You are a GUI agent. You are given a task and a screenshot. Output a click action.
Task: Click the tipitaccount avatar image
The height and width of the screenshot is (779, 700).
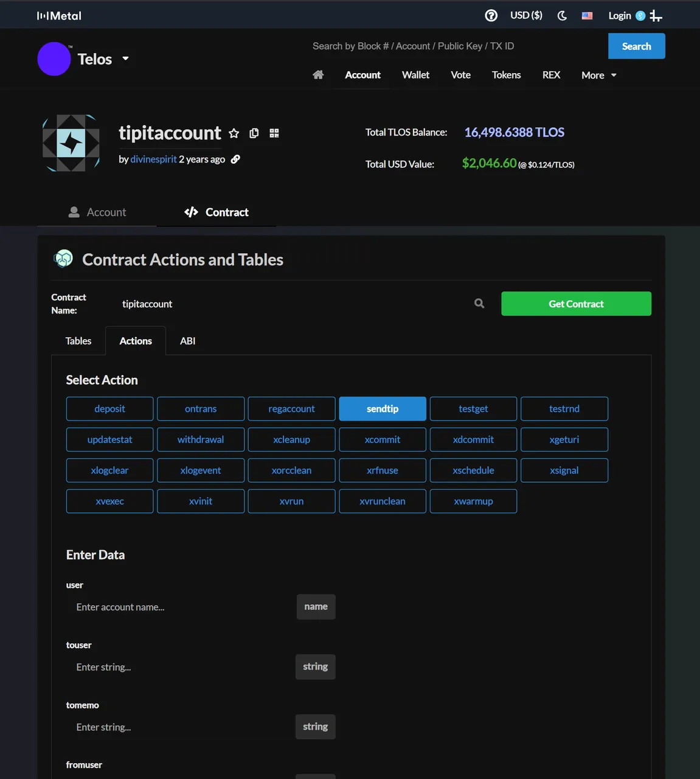pos(71,143)
